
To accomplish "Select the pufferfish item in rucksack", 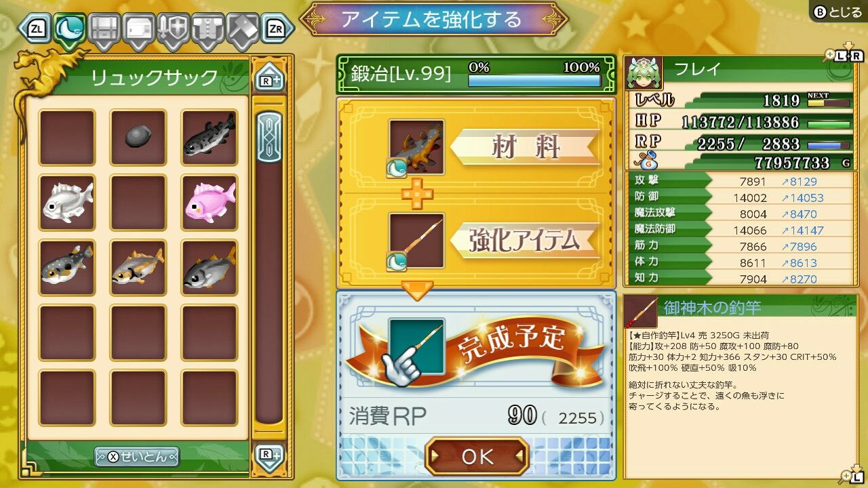I will coord(67,268).
